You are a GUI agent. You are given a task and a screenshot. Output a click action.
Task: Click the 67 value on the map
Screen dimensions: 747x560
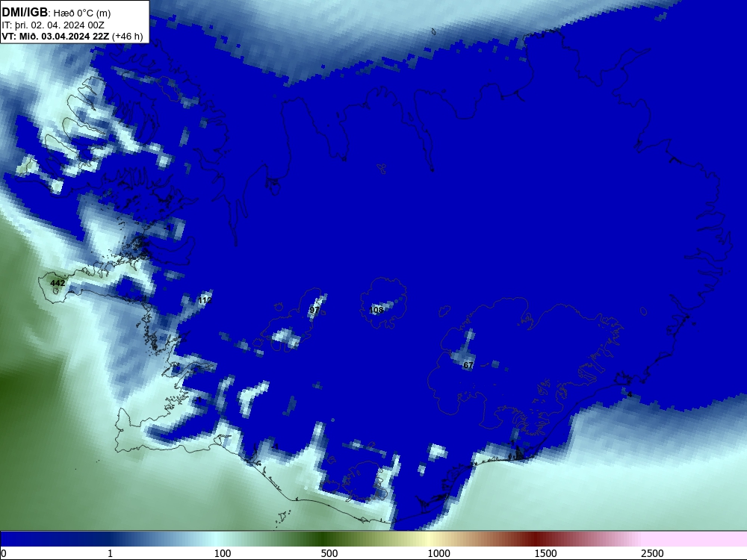point(468,365)
